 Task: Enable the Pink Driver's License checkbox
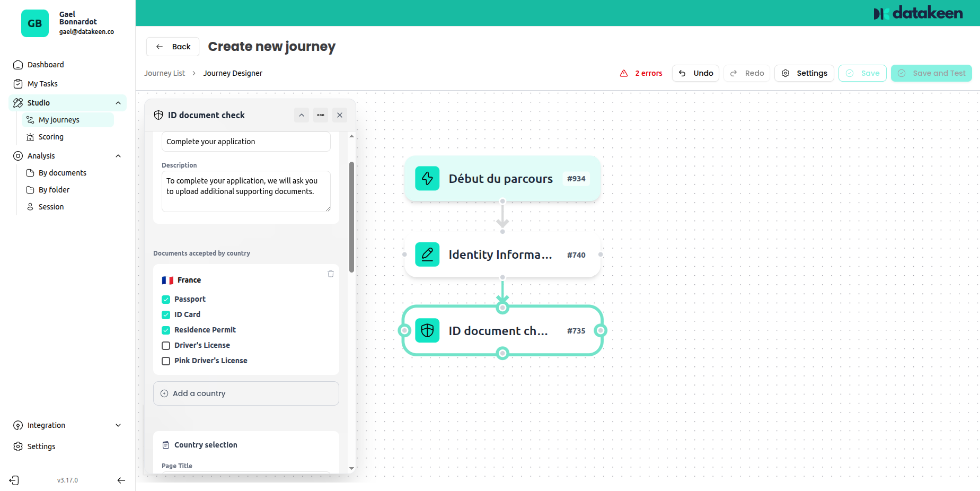[x=165, y=361]
